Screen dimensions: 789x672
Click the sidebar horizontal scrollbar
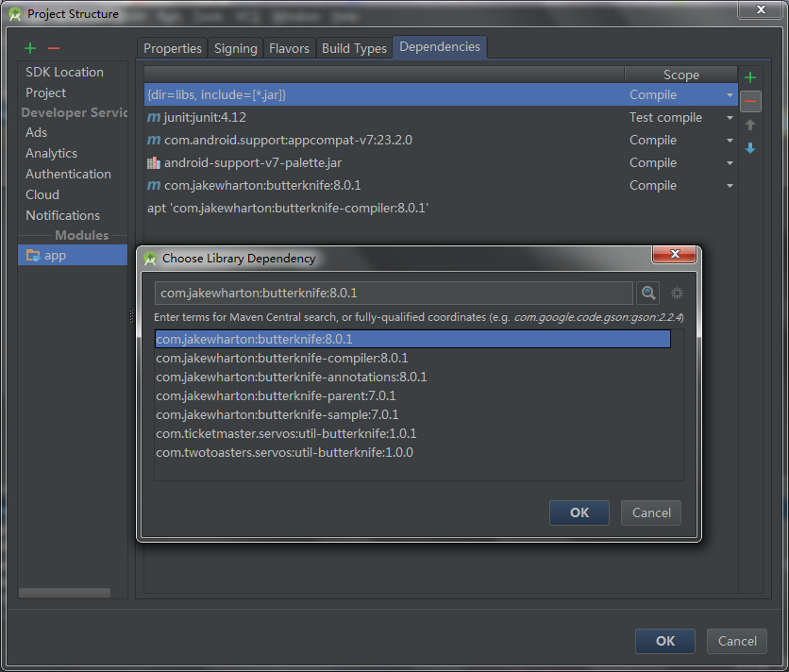(x=64, y=593)
